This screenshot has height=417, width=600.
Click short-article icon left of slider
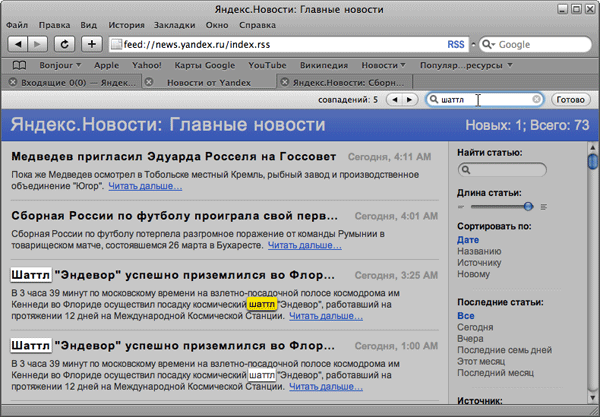[461, 207]
